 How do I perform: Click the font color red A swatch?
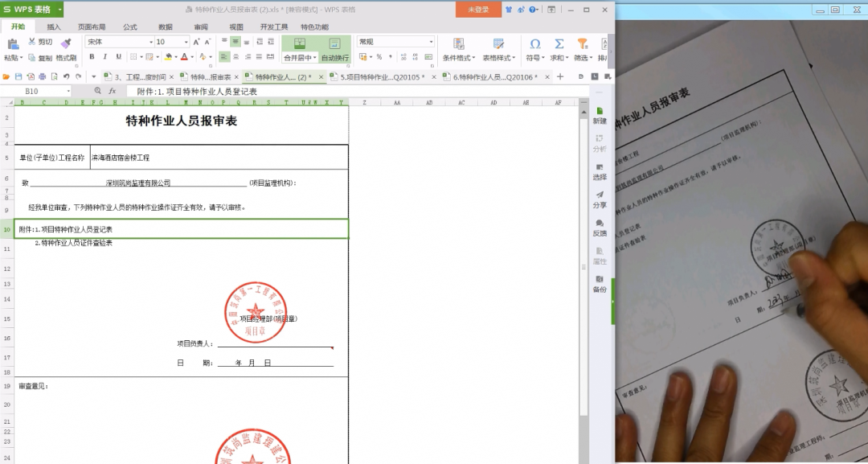[x=184, y=57]
